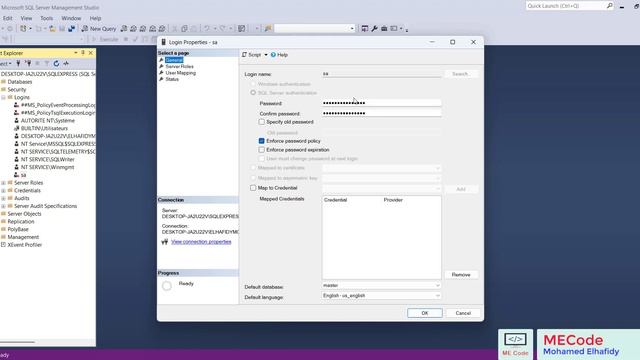Pin the Object Explorer panel
Screen dimensions: 640x360
pos(83,53)
